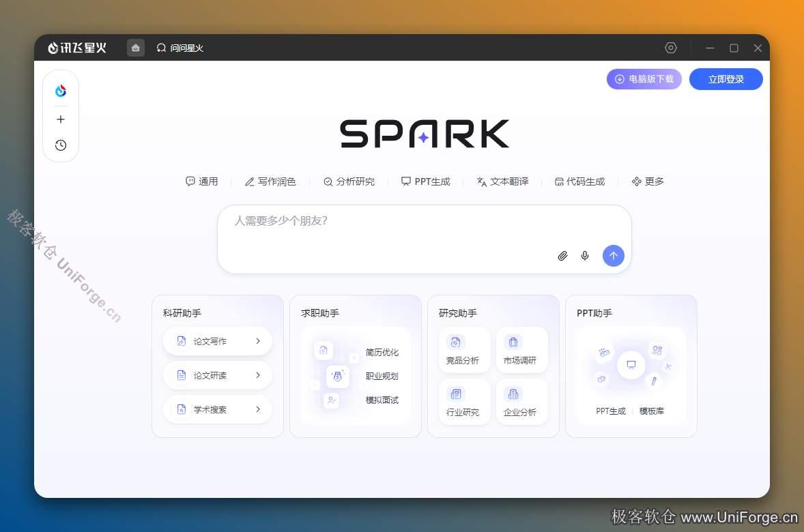Viewport: 804px width, 532px height.
Task: Expand 论文写作 chevron arrow
Action: tap(258, 341)
